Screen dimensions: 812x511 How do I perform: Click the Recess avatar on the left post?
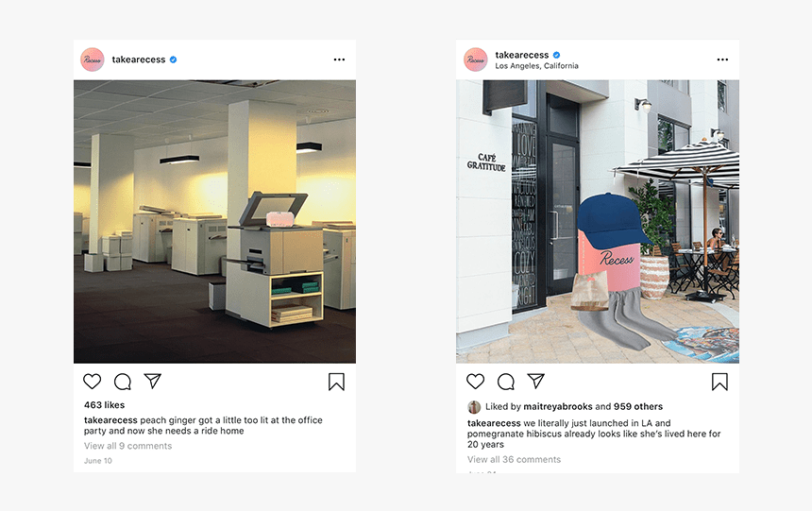pyautogui.click(x=93, y=60)
